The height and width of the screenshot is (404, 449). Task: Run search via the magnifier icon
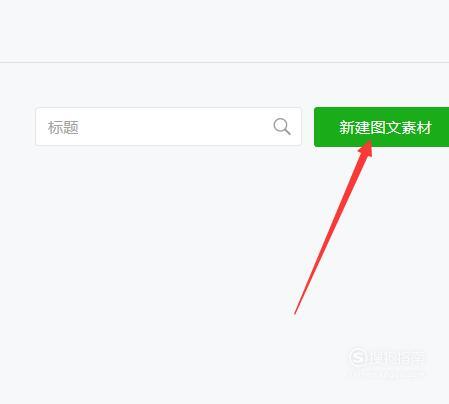282,127
